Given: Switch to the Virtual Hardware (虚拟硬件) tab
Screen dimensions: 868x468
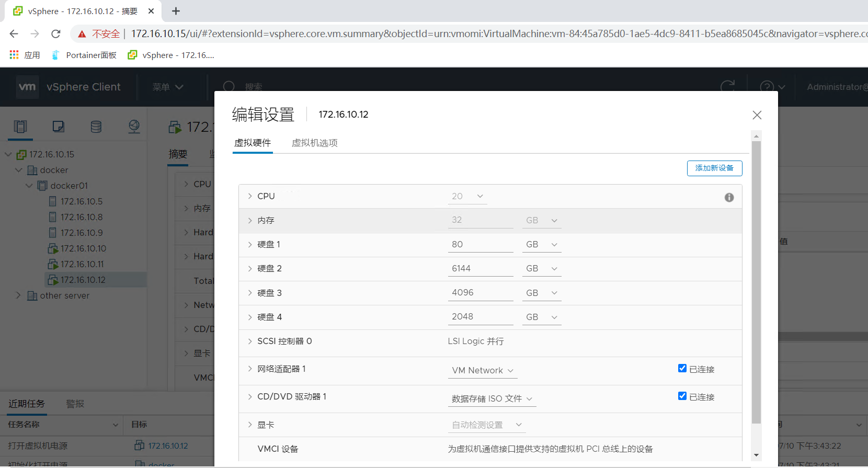Looking at the screenshot, I should click(x=253, y=143).
